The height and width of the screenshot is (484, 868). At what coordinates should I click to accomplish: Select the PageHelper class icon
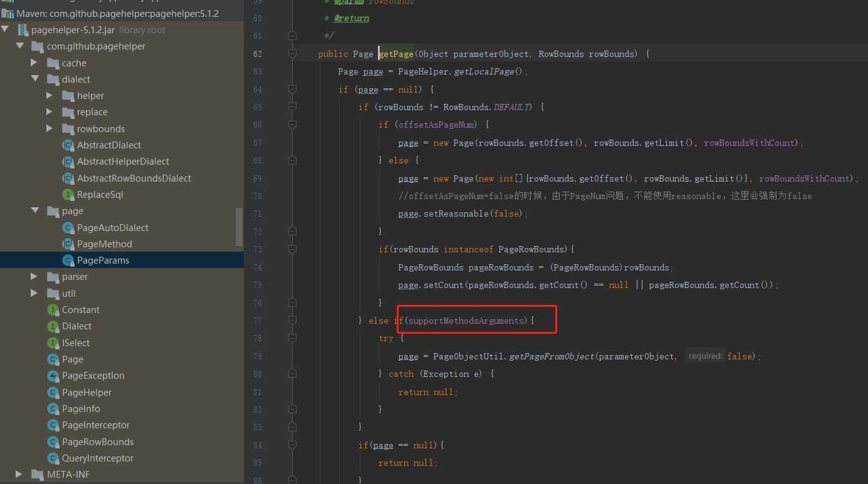[x=53, y=393]
